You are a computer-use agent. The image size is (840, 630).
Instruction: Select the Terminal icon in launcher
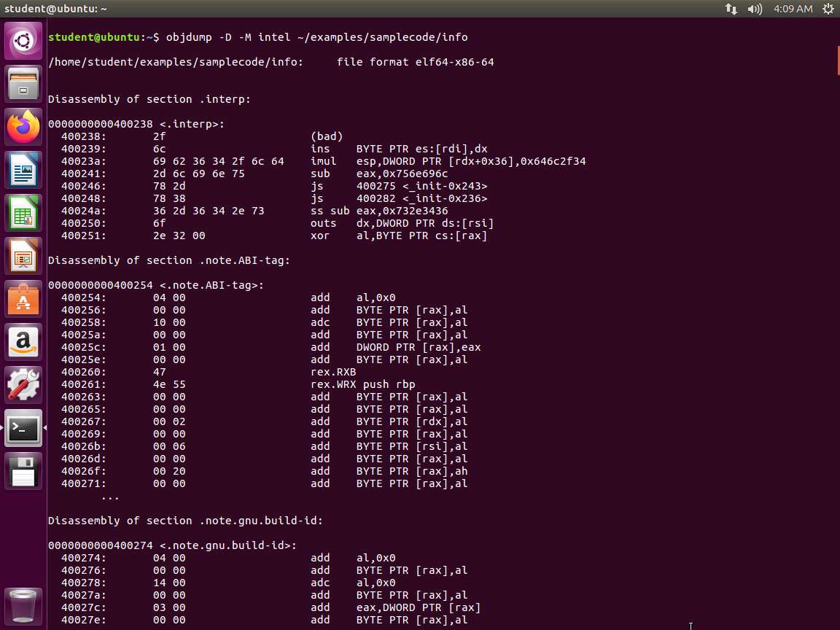click(23, 428)
